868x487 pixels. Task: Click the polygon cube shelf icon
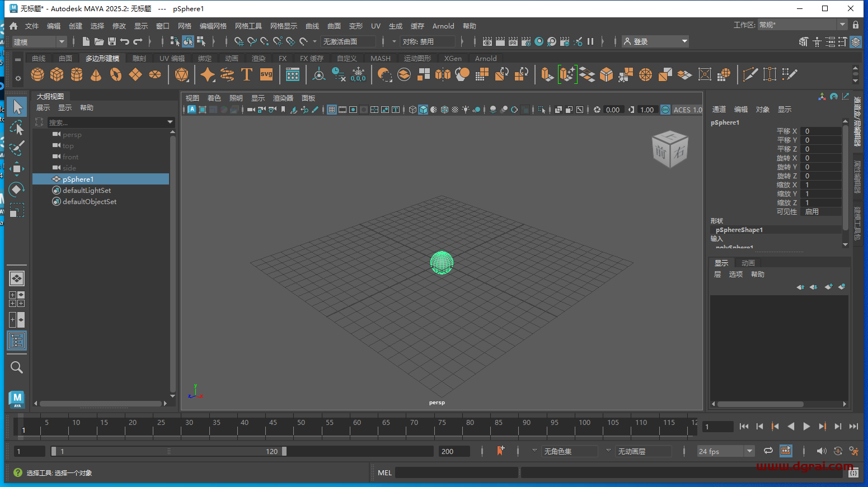click(57, 74)
